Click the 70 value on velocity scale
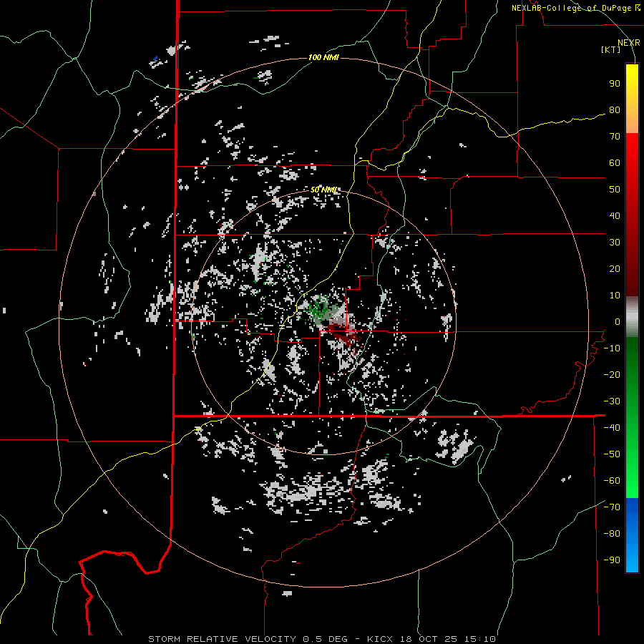Viewport: 644px width, 644px height. 615,137
